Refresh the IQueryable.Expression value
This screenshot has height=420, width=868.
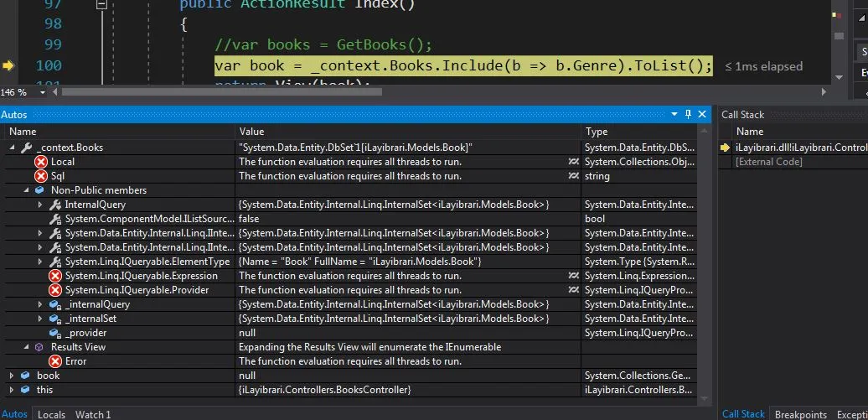pos(573,276)
